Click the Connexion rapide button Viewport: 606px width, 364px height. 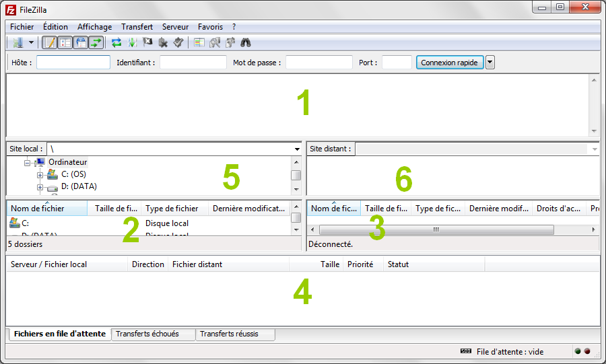click(450, 63)
